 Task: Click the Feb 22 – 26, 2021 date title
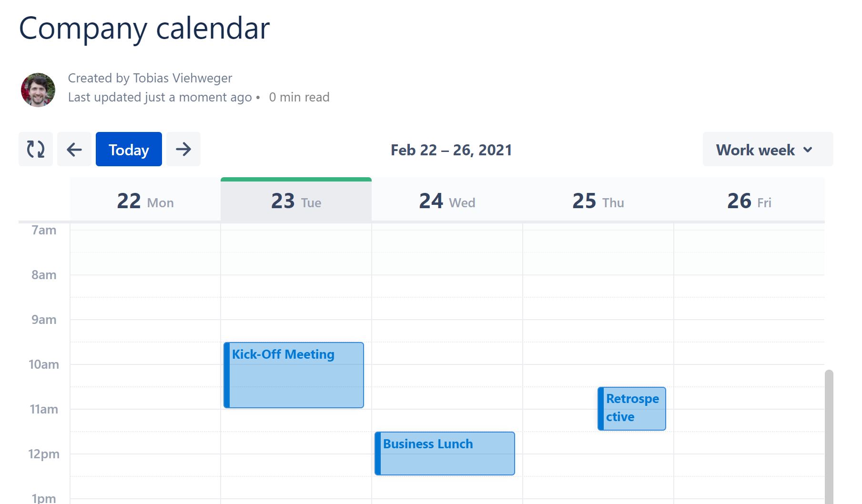[451, 150]
